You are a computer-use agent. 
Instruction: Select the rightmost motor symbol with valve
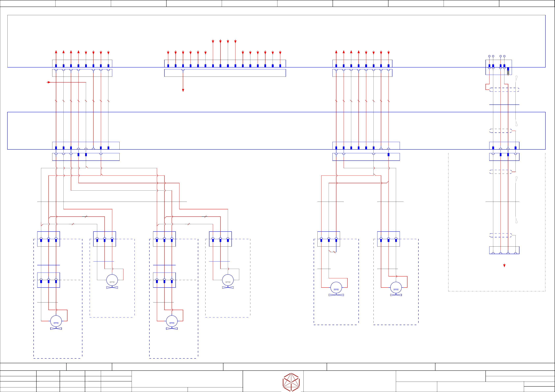(396, 288)
